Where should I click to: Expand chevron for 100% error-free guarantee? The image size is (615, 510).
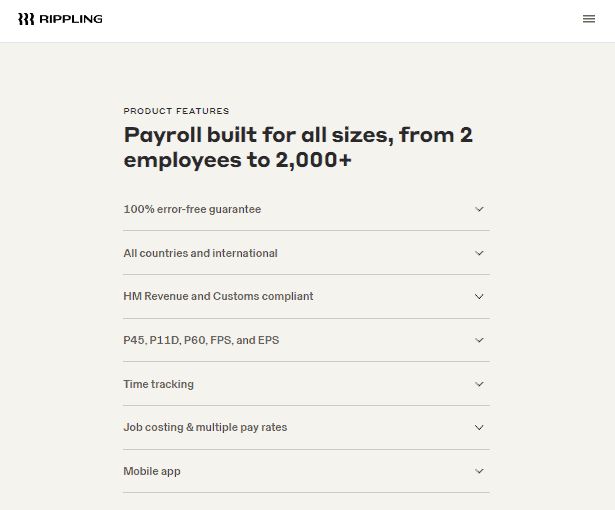pos(479,209)
